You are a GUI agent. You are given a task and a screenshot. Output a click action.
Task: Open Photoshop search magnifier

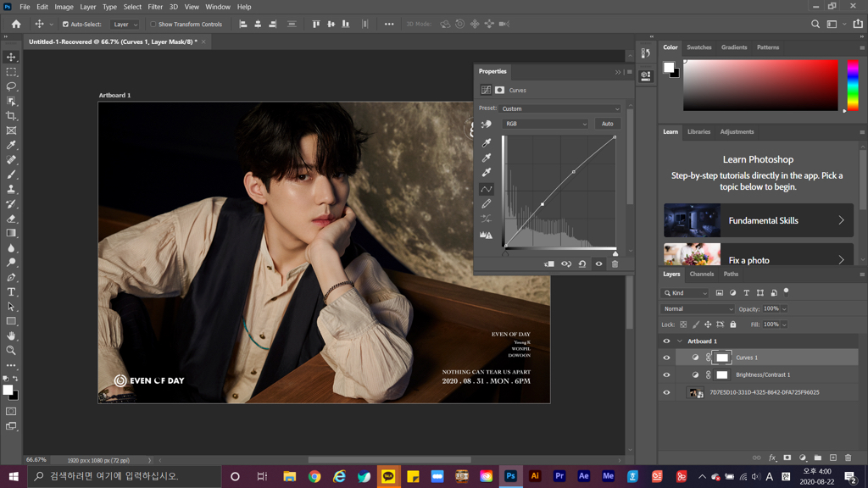click(815, 24)
